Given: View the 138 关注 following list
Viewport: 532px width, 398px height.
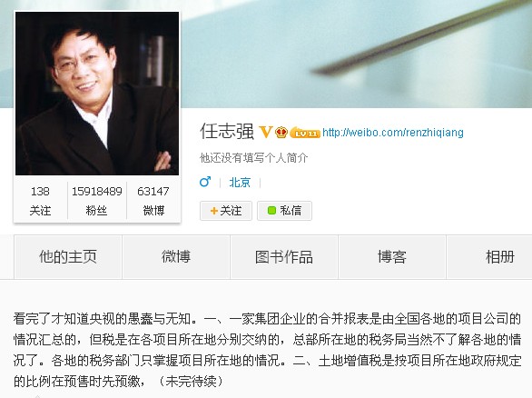Looking at the screenshot, I should tap(40, 201).
